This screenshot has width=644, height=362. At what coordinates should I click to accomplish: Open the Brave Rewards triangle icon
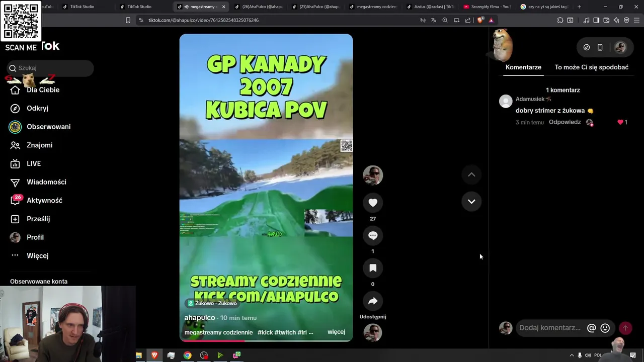(x=491, y=20)
